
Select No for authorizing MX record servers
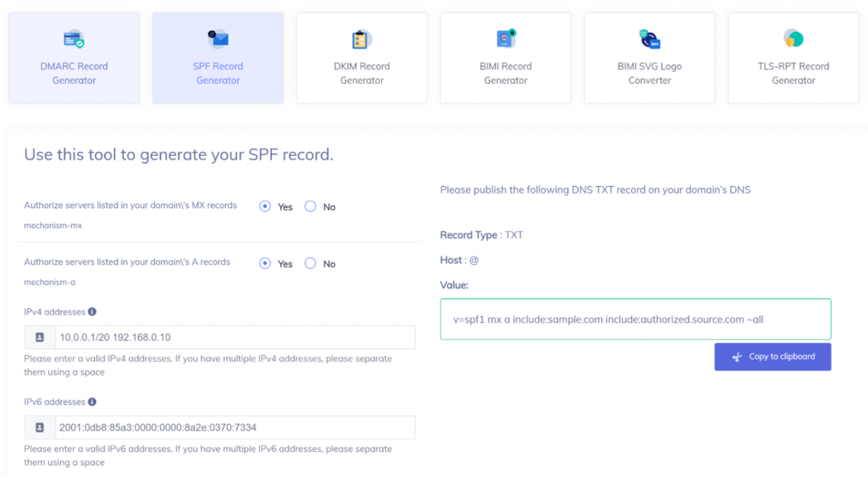[x=310, y=206]
